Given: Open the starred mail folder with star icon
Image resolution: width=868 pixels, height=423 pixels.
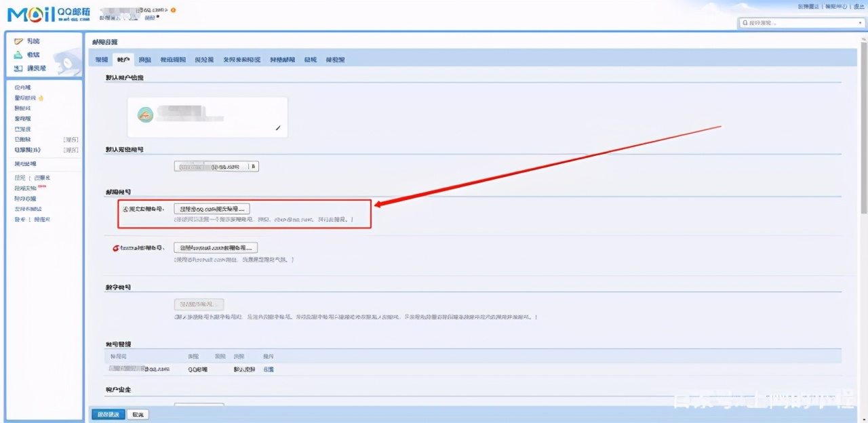Looking at the screenshot, I should tap(29, 98).
